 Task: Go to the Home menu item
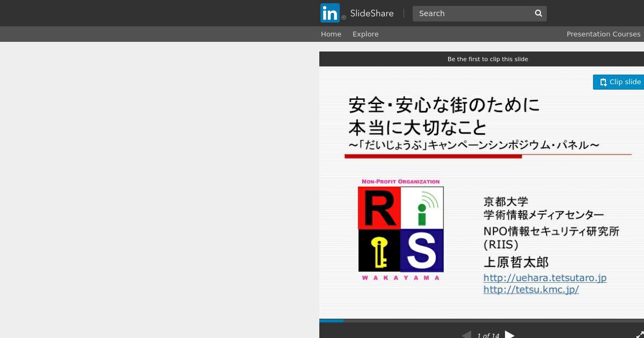pyautogui.click(x=331, y=34)
